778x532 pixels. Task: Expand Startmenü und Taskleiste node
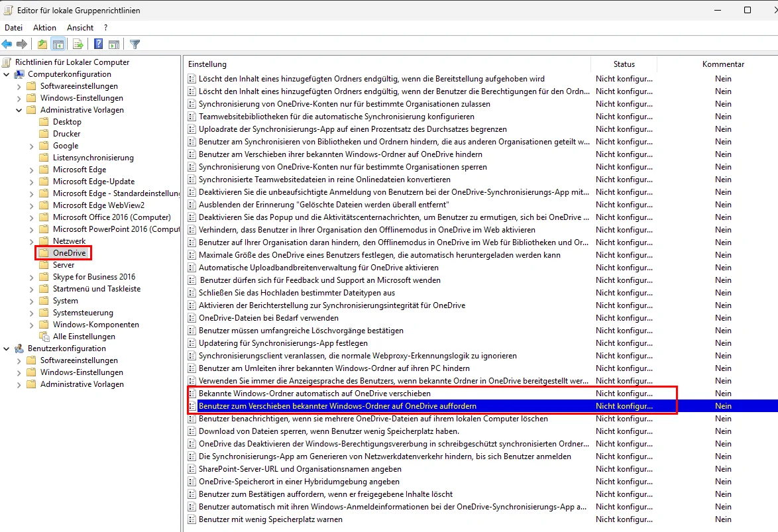[x=32, y=289]
